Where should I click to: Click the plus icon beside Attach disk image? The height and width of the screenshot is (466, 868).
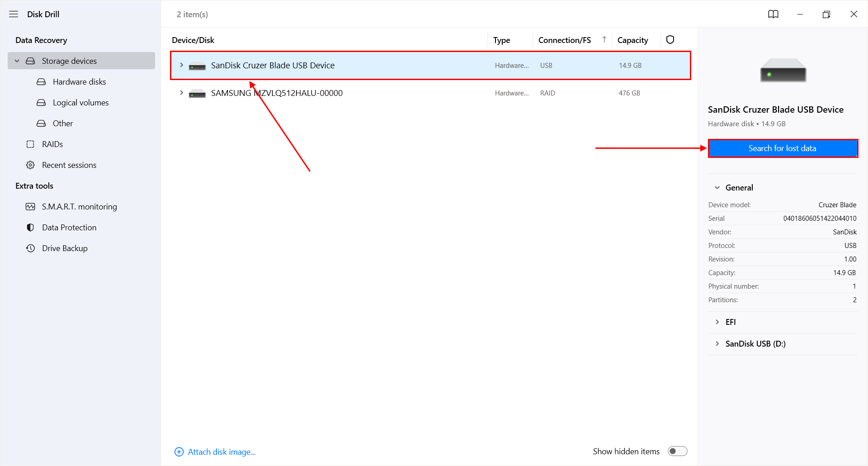tap(179, 452)
